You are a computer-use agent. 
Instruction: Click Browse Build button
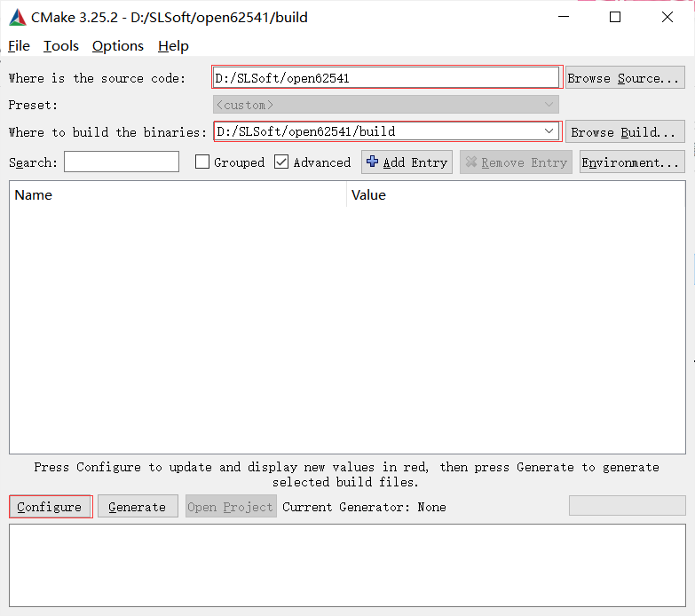pos(625,132)
